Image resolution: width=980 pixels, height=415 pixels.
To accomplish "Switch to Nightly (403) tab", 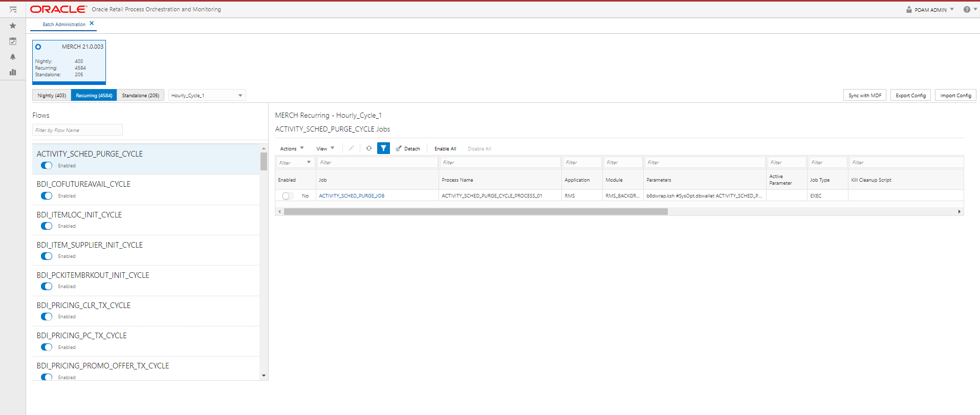I will tap(52, 95).
